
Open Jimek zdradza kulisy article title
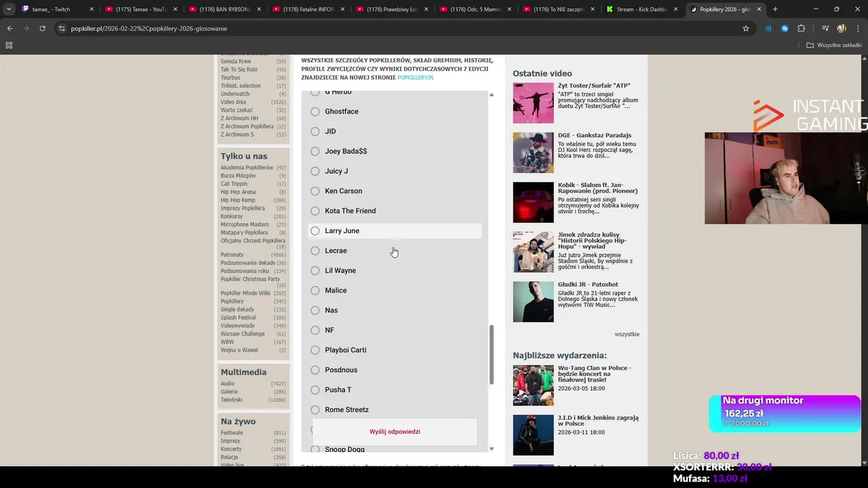tap(592, 241)
